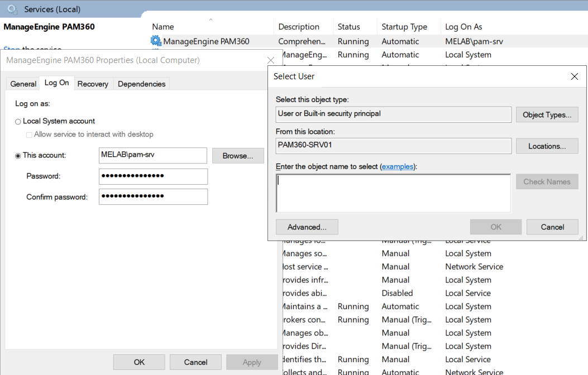This screenshot has width=588, height=375.
Task: Select the This account radio button
Action: (x=18, y=156)
